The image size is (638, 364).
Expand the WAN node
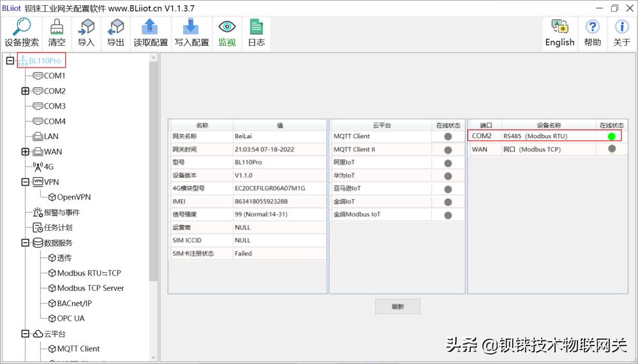point(26,152)
